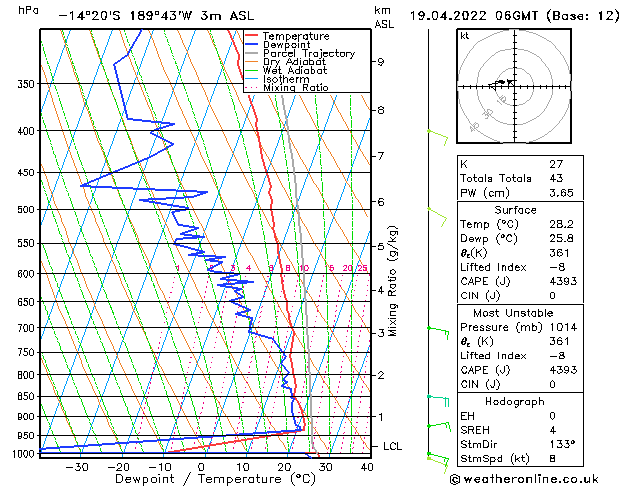Click the red Temperature line sample in legend
This screenshot has height=486, width=629.
coord(252,36)
